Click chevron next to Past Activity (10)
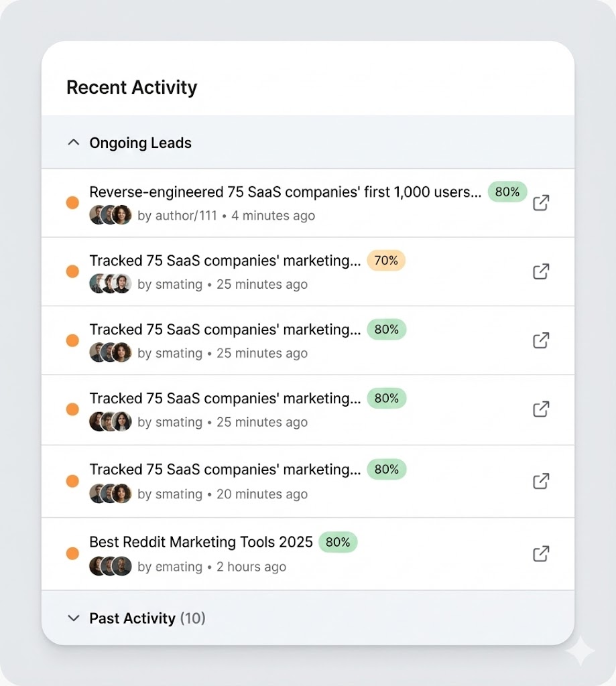 click(74, 618)
